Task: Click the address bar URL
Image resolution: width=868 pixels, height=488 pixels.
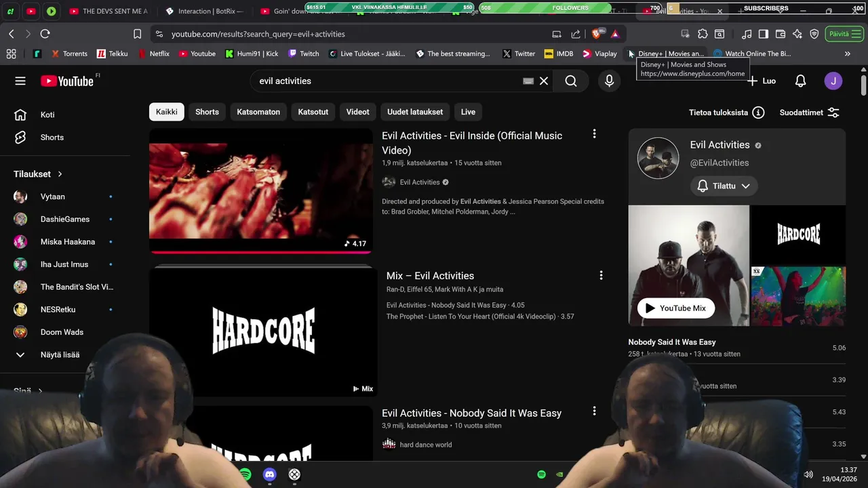Action: 258,34
